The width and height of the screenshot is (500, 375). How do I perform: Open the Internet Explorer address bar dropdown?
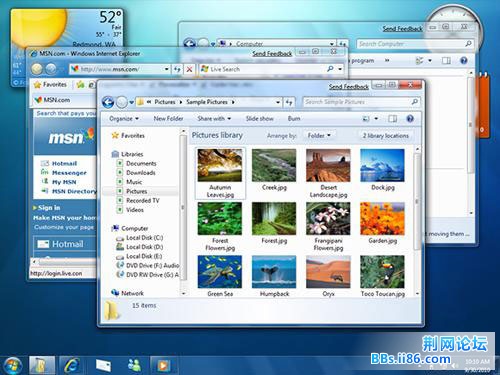[166, 69]
